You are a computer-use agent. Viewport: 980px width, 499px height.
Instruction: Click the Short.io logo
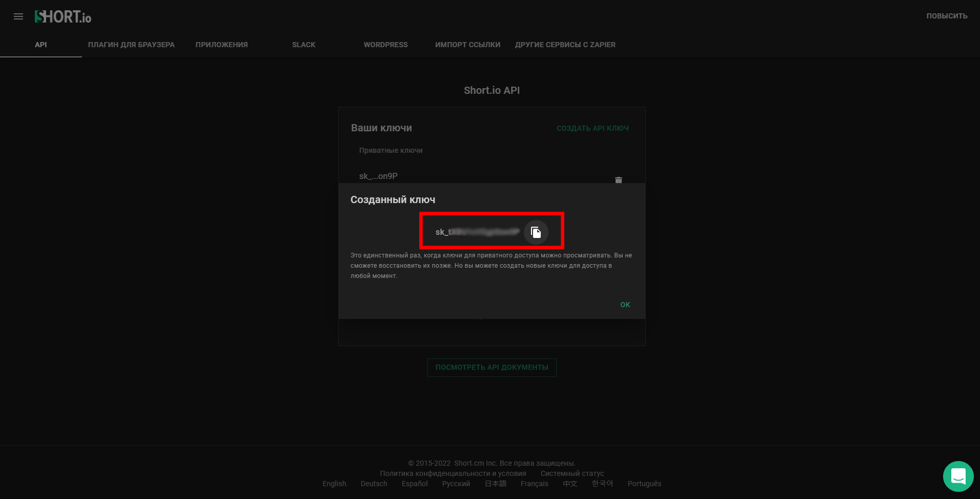pos(63,16)
